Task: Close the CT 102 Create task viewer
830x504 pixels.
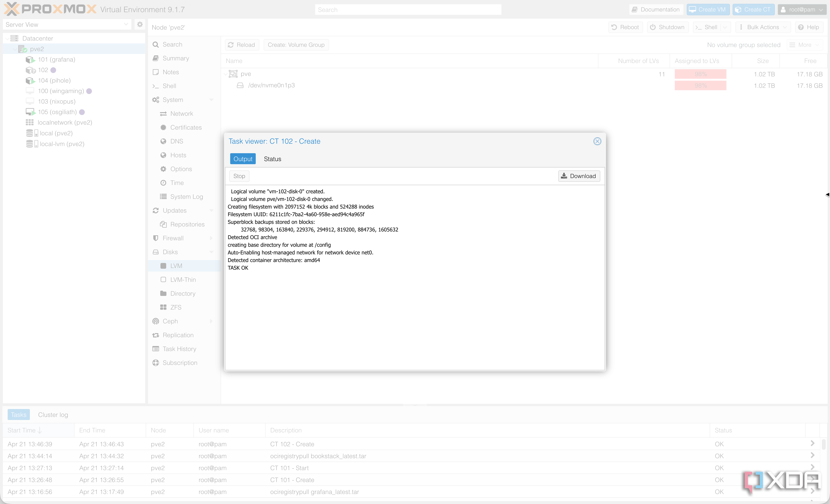Action: (x=597, y=142)
